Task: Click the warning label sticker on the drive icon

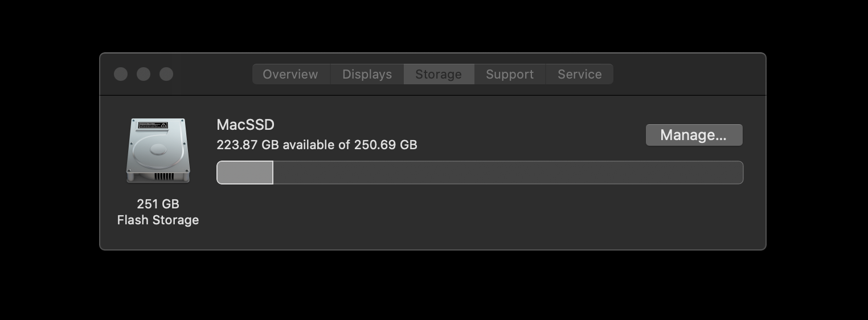Action: 153,126
